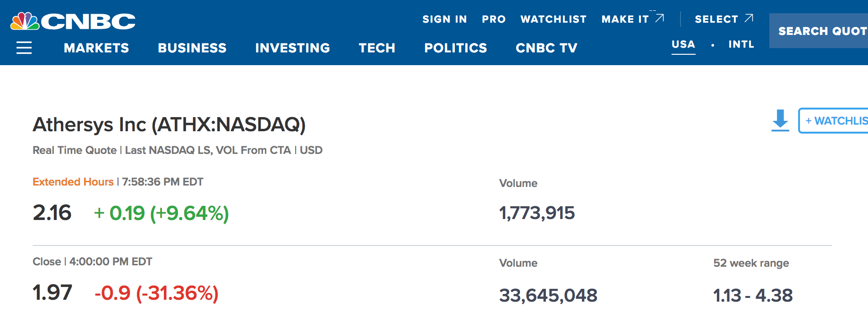Open CNBC TV
This screenshot has width=868, height=321.
click(x=546, y=48)
